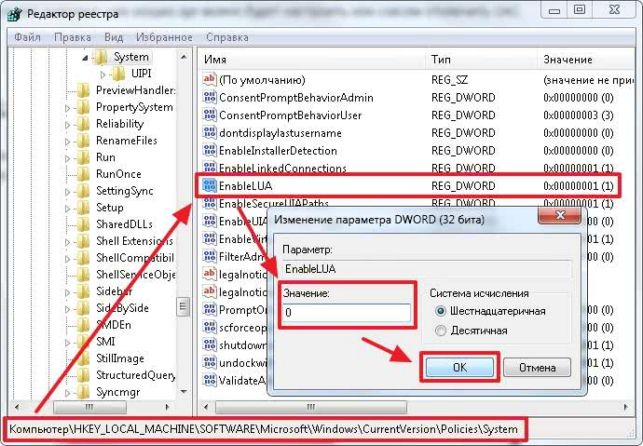Open the Справка menu

[x=227, y=37]
